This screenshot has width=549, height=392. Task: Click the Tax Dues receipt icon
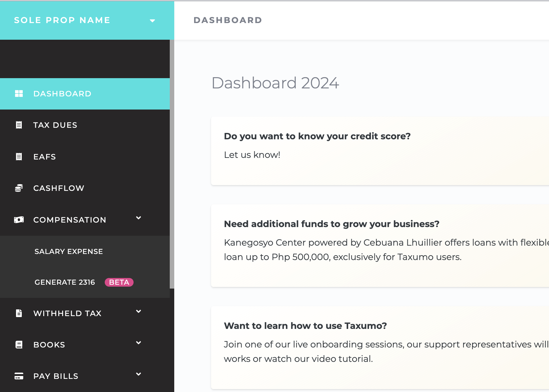(19, 125)
